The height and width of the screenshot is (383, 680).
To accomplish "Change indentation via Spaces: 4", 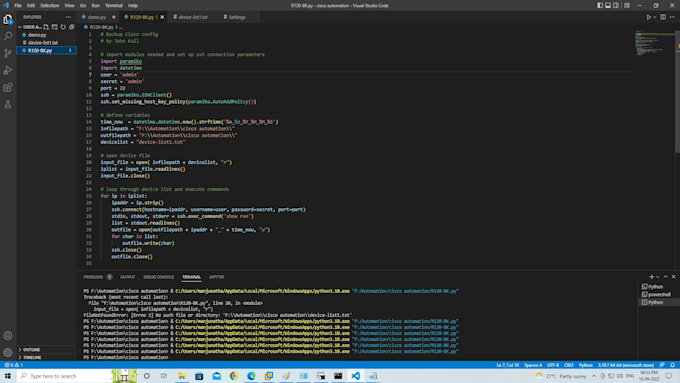I will (x=533, y=365).
